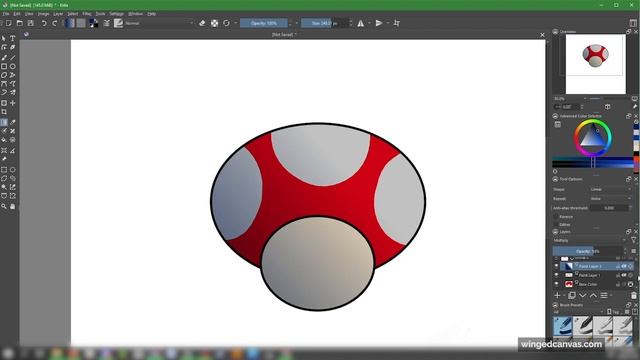Open the brush settings editor icon

(107, 23)
